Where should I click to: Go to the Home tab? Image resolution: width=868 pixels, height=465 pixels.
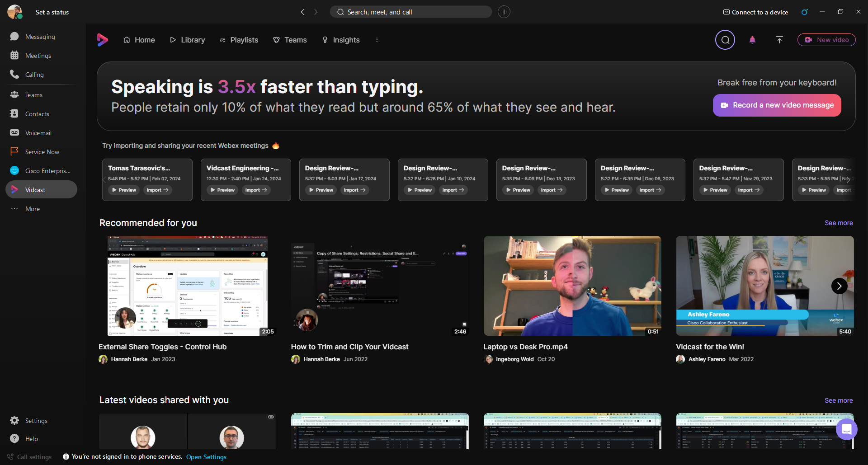(139, 40)
